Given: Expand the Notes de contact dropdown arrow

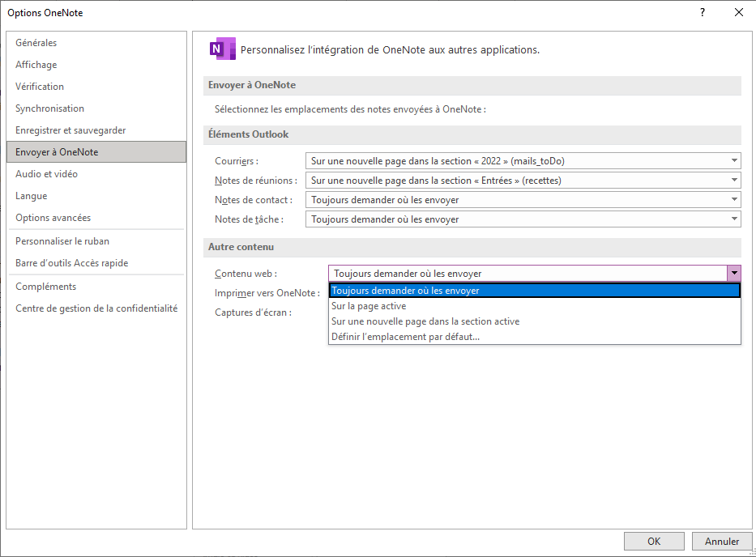Looking at the screenshot, I should pos(734,199).
